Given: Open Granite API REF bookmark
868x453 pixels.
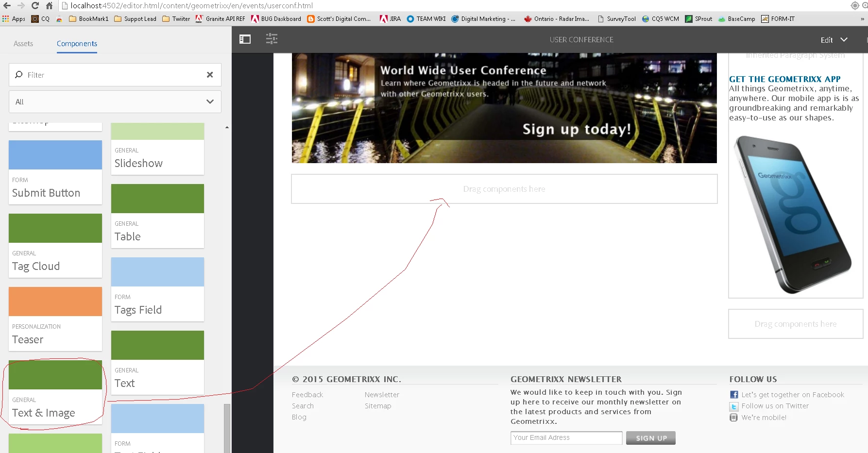Looking at the screenshot, I should 220,19.
